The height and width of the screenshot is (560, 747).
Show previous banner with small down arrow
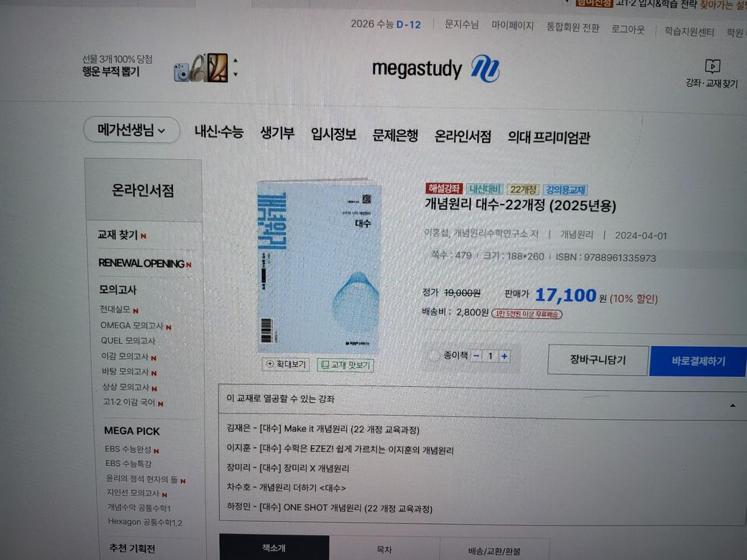point(236,74)
